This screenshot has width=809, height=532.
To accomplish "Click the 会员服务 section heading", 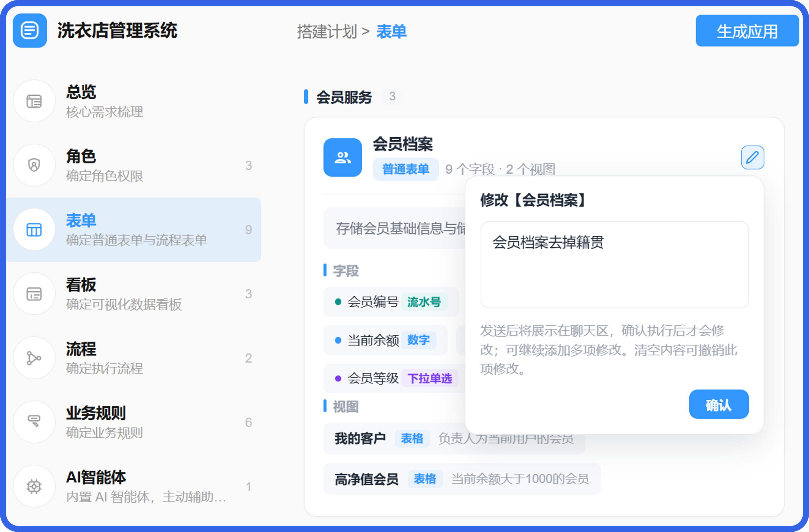I will [344, 97].
